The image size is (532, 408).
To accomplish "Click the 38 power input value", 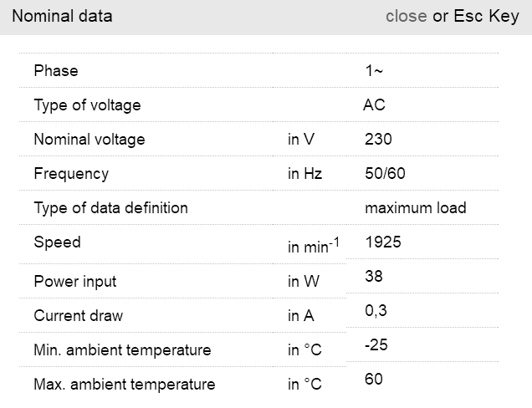I will coord(373,276).
